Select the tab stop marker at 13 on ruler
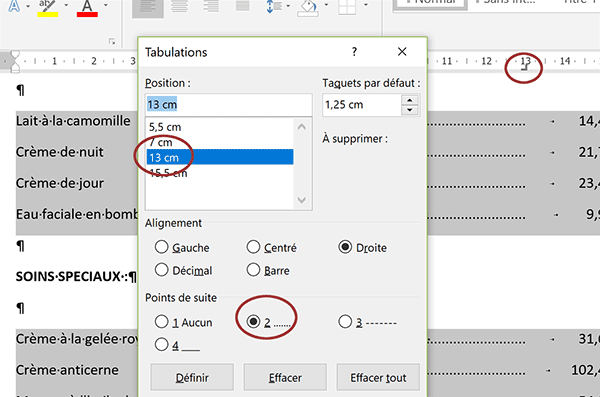The width and height of the screenshot is (600, 397). click(525, 68)
